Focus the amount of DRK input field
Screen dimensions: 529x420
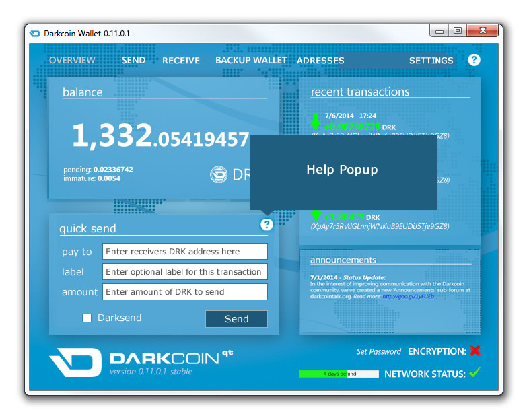[x=185, y=292]
